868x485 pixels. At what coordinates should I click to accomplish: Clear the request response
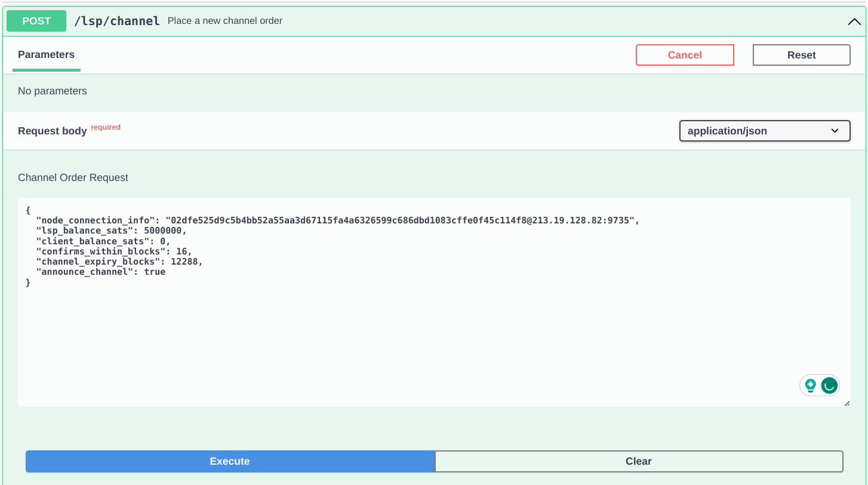tap(639, 461)
